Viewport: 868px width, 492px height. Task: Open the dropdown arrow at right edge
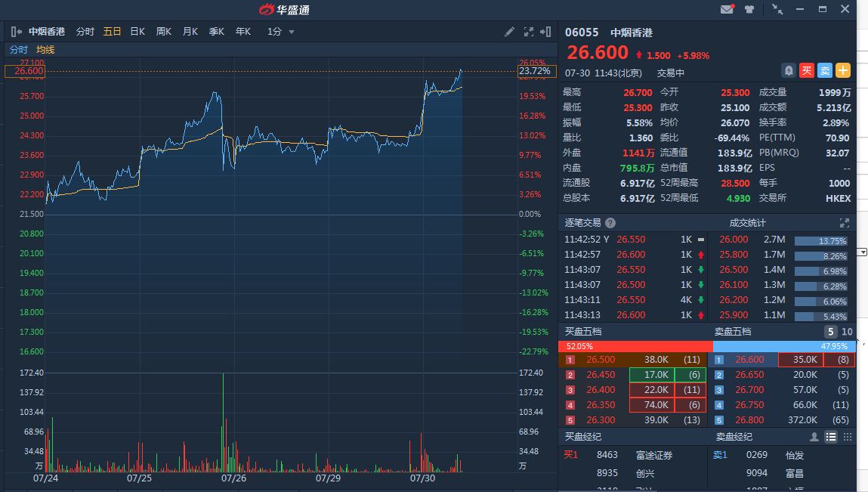coord(863,252)
